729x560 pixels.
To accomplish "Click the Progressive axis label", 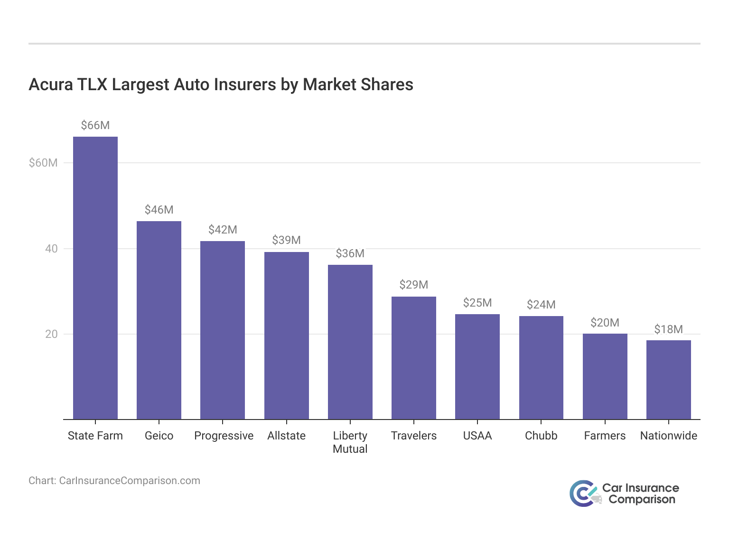I will 224,436.
